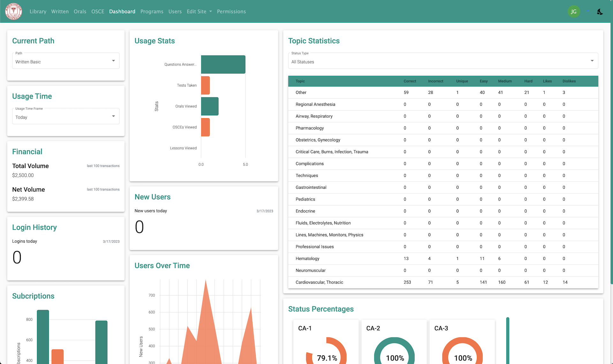The width and height of the screenshot is (613, 364).
Task: Open the Programs page
Action: [152, 11]
